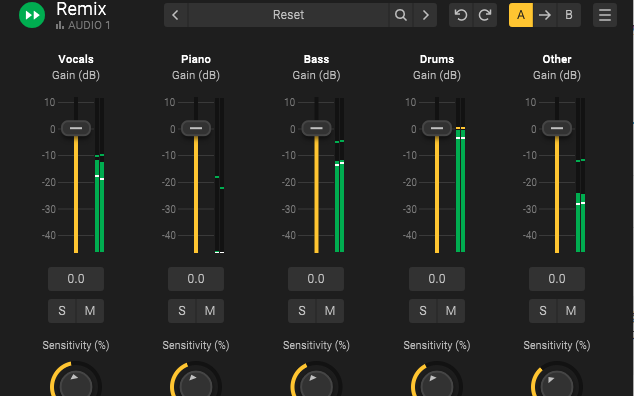Image resolution: width=634 pixels, height=396 pixels.
Task: Mute the Piano stem
Action: (x=210, y=311)
